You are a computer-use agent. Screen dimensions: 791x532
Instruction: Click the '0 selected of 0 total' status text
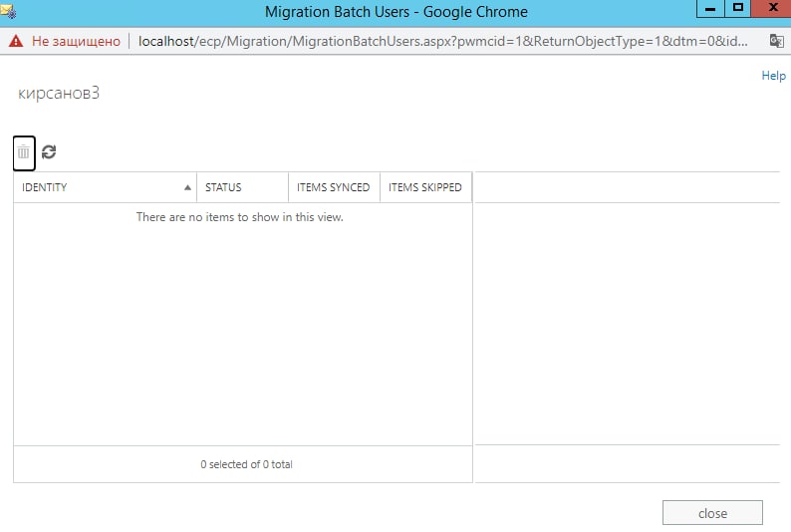[x=246, y=464]
